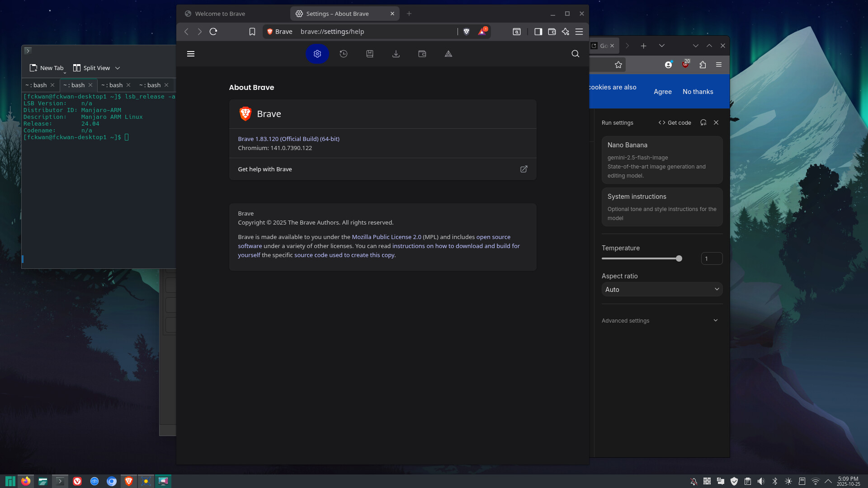The height and width of the screenshot is (488, 868).
Task: Open History from settings top icons
Action: pyautogui.click(x=344, y=54)
